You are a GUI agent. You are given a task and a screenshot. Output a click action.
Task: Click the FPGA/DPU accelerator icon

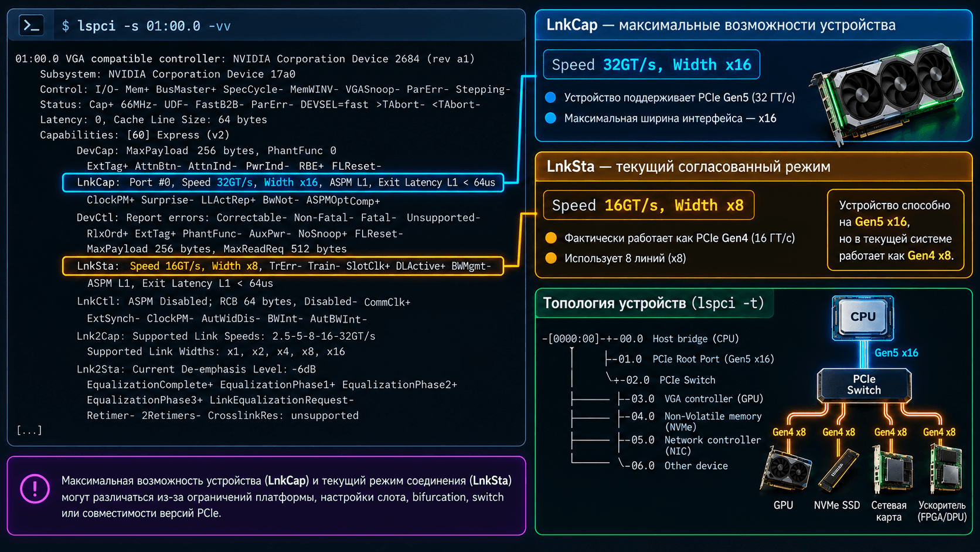point(945,469)
